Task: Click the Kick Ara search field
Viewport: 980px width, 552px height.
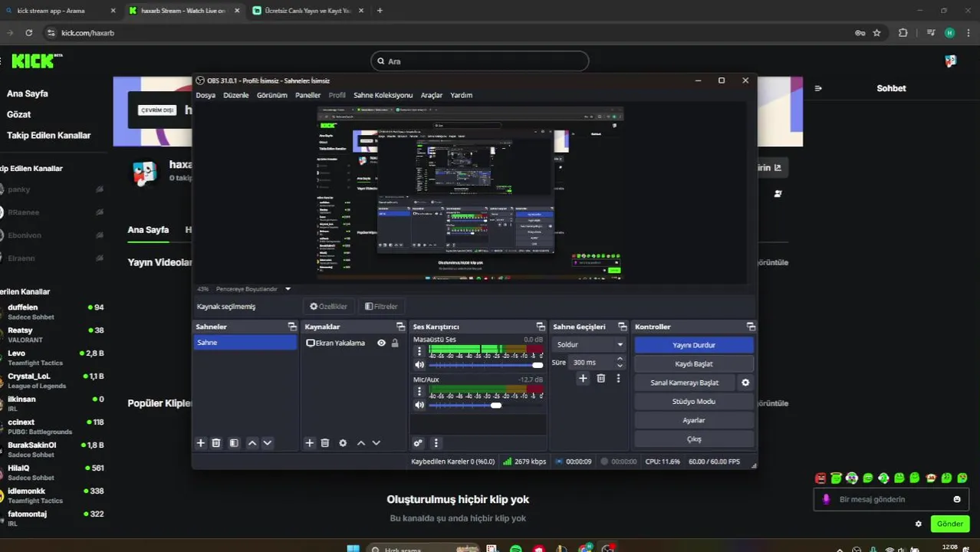Action: click(x=480, y=61)
